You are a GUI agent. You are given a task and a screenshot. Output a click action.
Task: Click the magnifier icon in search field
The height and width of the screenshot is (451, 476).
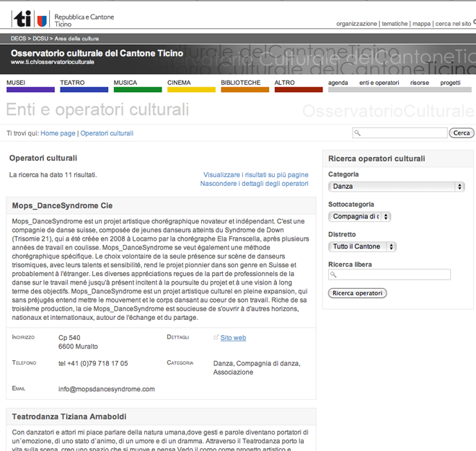pyautogui.click(x=358, y=133)
